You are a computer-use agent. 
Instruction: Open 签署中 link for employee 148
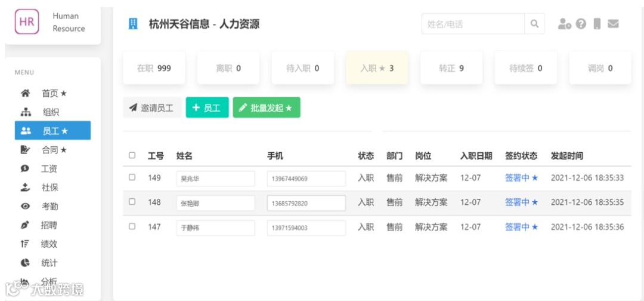point(521,202)
